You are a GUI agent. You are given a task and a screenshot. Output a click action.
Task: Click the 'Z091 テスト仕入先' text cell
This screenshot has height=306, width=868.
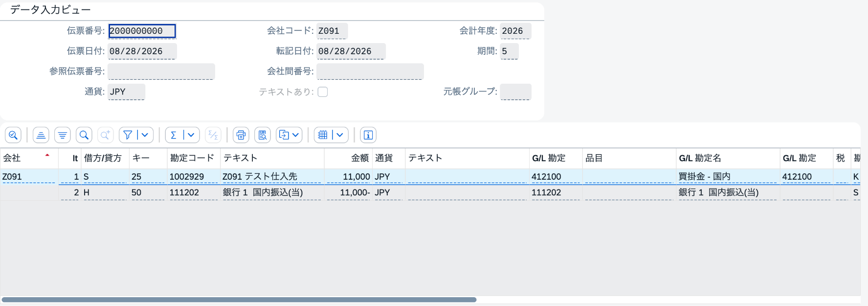[272, 177]
